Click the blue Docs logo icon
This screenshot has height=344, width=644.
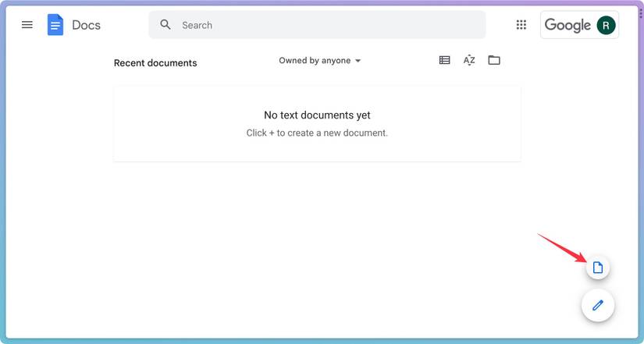(55, 25)
